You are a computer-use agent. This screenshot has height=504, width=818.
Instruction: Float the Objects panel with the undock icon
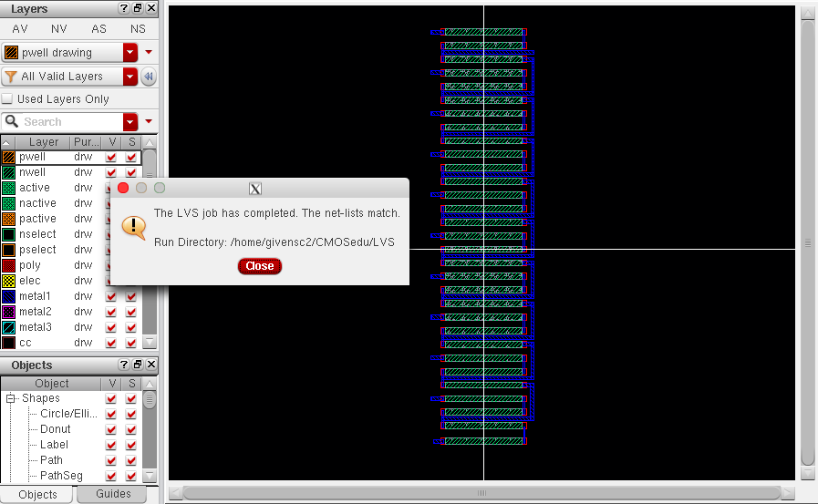point(138,365)
